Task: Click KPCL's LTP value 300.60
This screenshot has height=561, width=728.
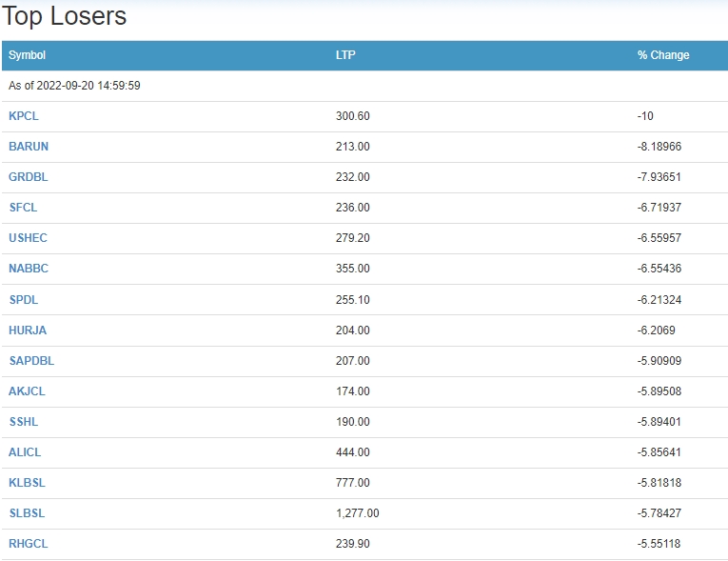Action: coord(353,116)
